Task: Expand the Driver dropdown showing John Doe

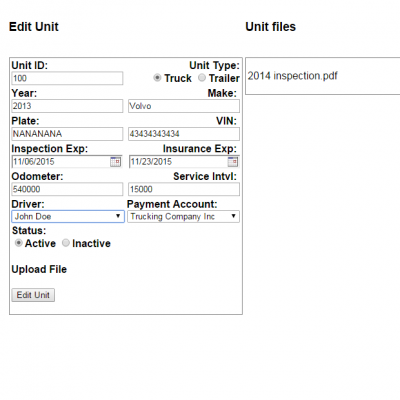Action: click(x=68, y=216)
